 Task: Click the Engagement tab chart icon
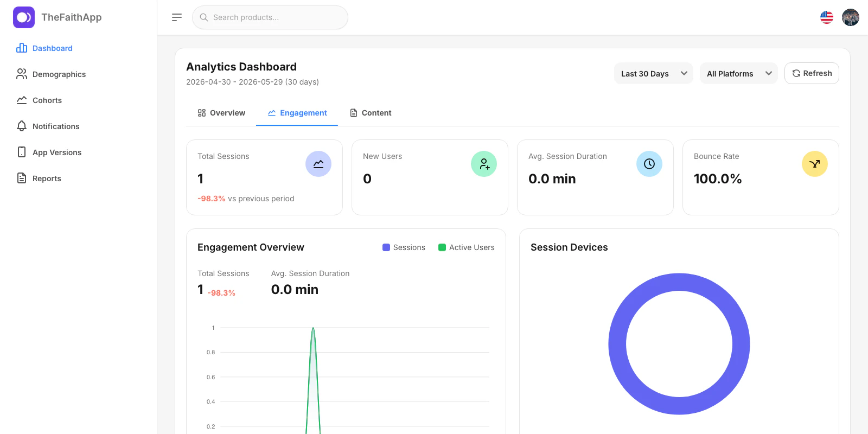[x=272, y=113]
